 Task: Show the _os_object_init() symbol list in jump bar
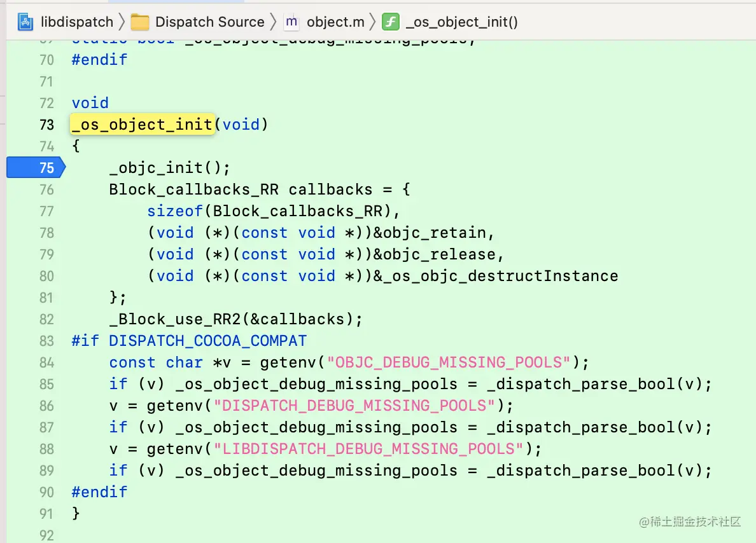[461, 22]
